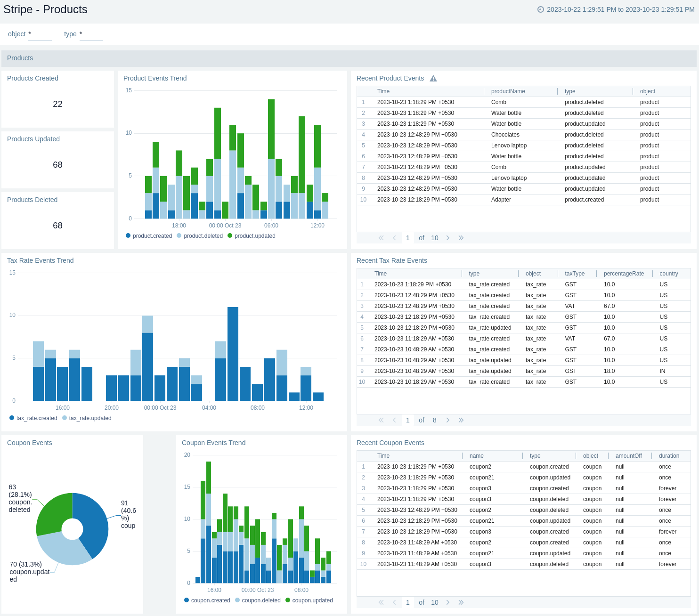The width and height of the screenshot is (699, 616).
Task: Sort Recent Product Events by productName column
Action: point(508,91)
